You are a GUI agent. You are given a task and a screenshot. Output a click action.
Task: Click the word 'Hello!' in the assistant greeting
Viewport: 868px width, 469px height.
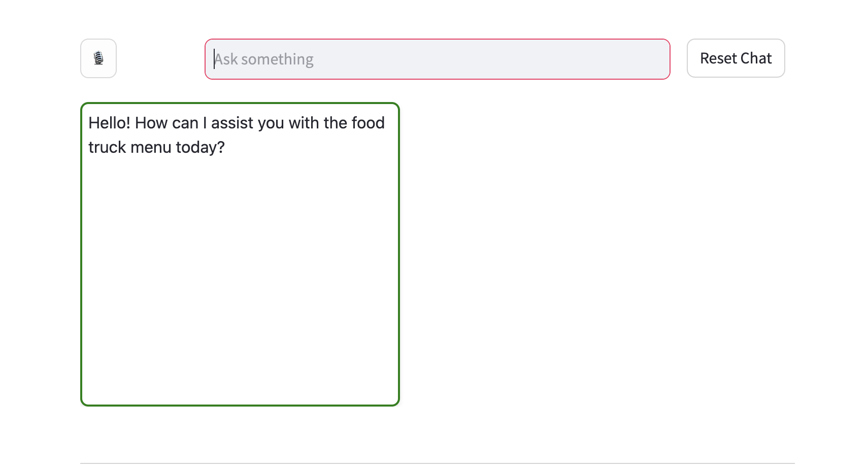pos(109,123)
